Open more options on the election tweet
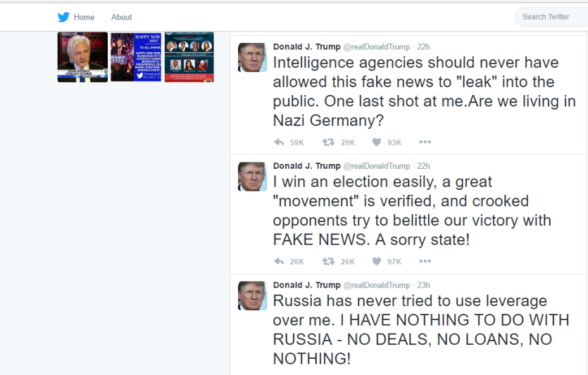The image size is (588, 375). coord(425,261)
